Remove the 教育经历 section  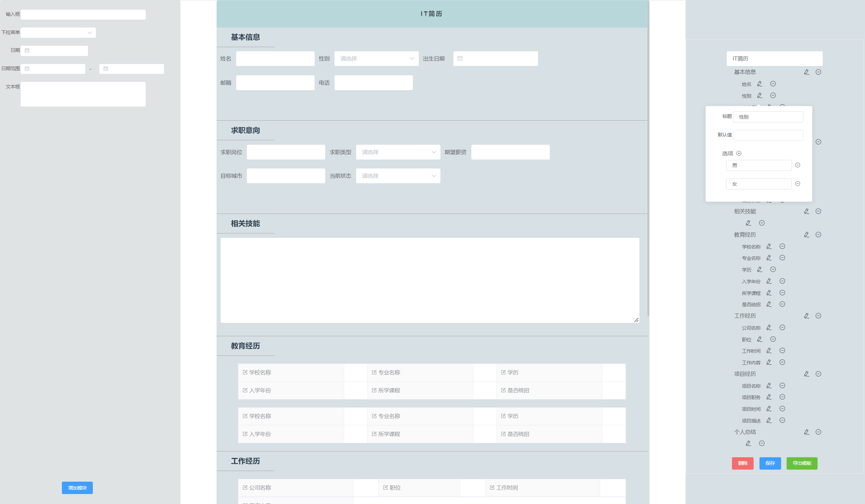point(818,234)
